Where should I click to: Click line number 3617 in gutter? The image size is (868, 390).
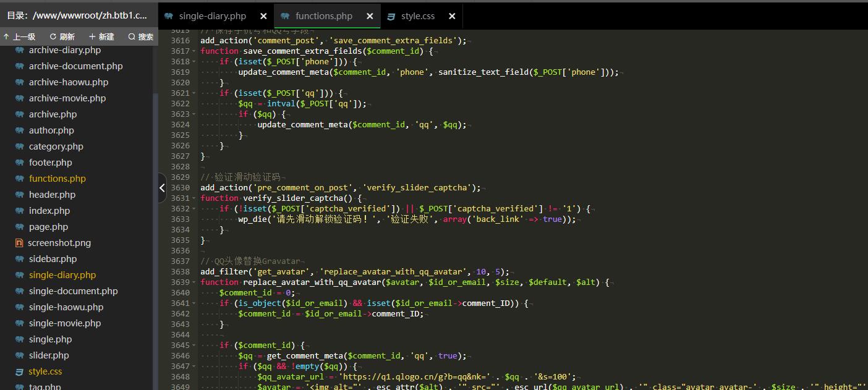pos(180,51)
